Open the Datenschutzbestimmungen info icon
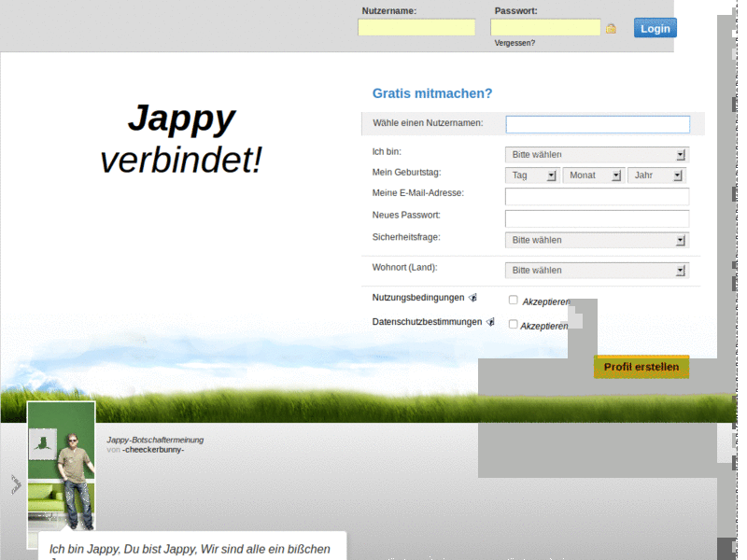 [490, 322]
